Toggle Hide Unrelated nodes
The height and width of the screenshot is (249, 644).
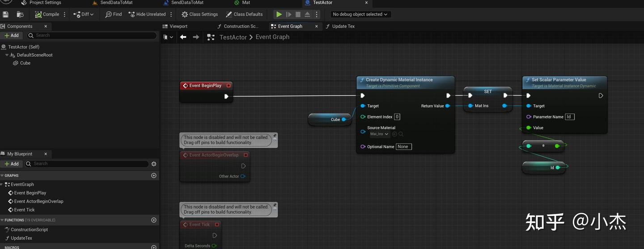147,14
